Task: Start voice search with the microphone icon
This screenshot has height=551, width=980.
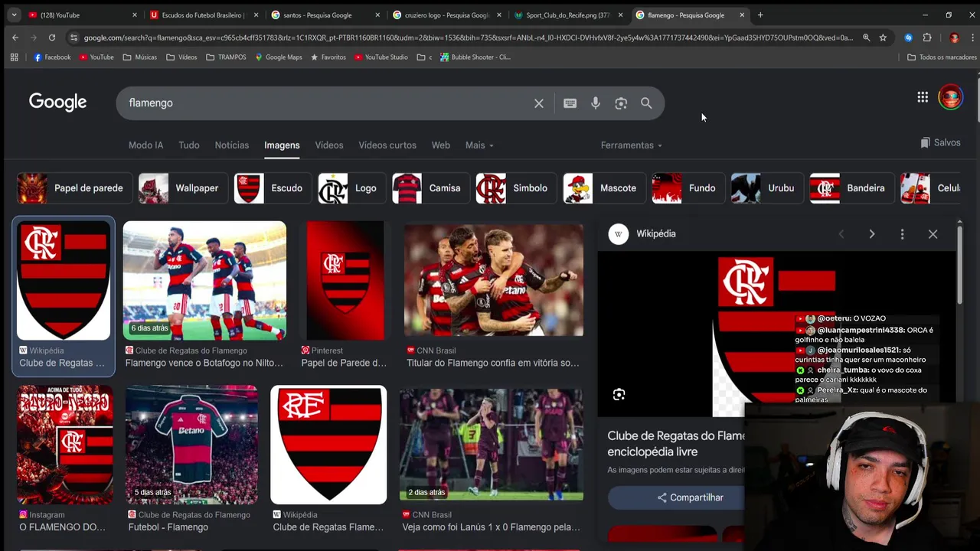Action: click(596, 103)
